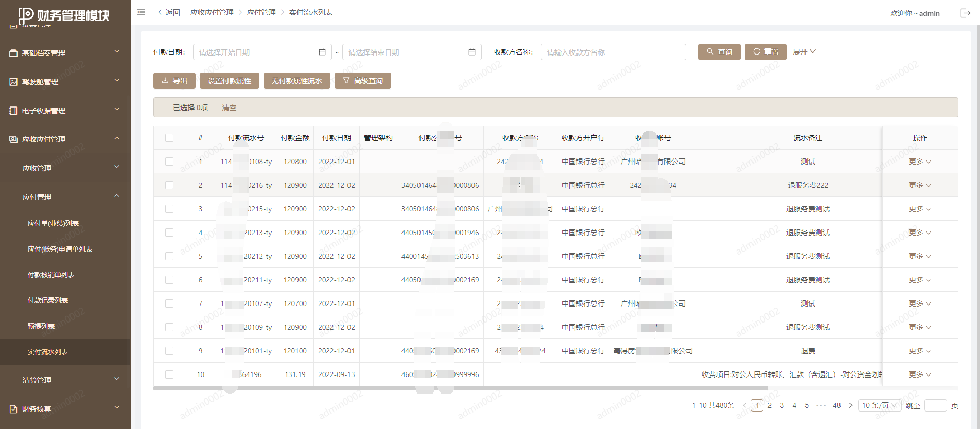Screen dimensions: 980x429
Task: Check the checkbox for row 5
Action: [169, 256]
